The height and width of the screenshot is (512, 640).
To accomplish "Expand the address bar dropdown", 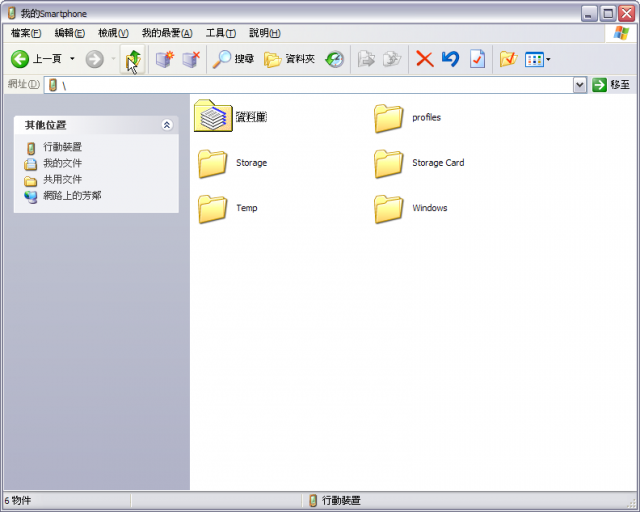I will point(580,85).
